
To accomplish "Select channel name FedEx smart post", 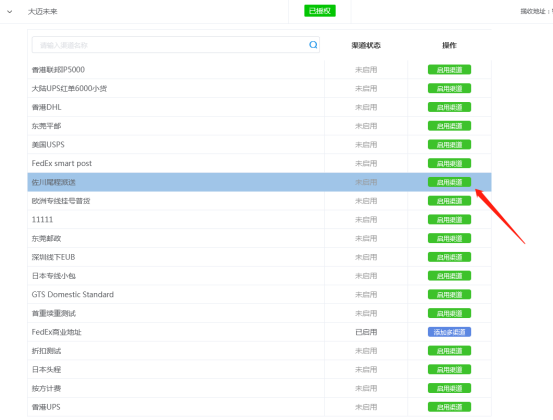I will [62, 163].
